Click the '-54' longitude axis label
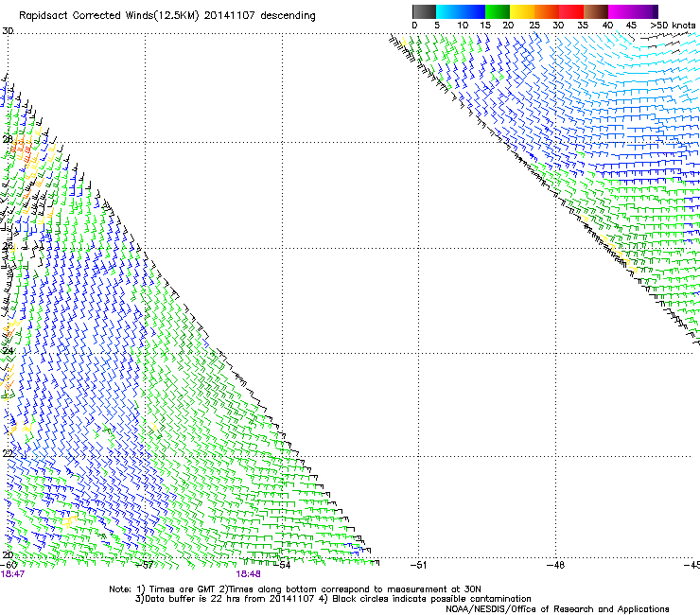Image resolution: width=700 pixels, height=615 pixels. (282, 566)
